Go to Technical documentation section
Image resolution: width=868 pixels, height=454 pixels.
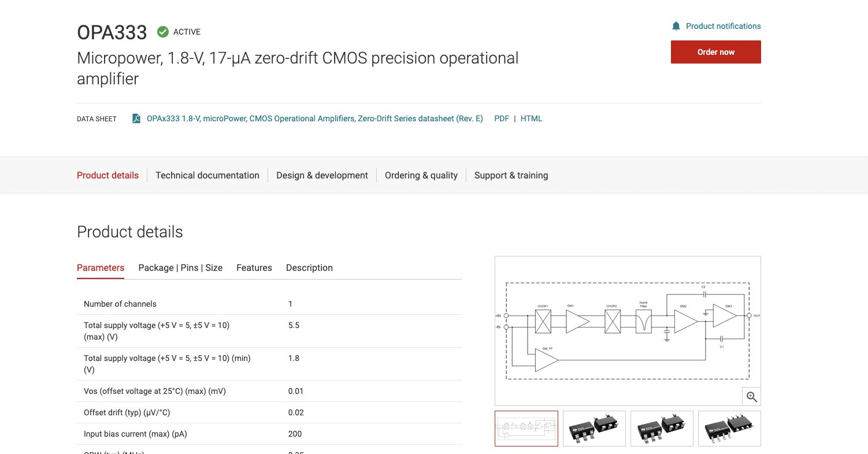[207, 176]
